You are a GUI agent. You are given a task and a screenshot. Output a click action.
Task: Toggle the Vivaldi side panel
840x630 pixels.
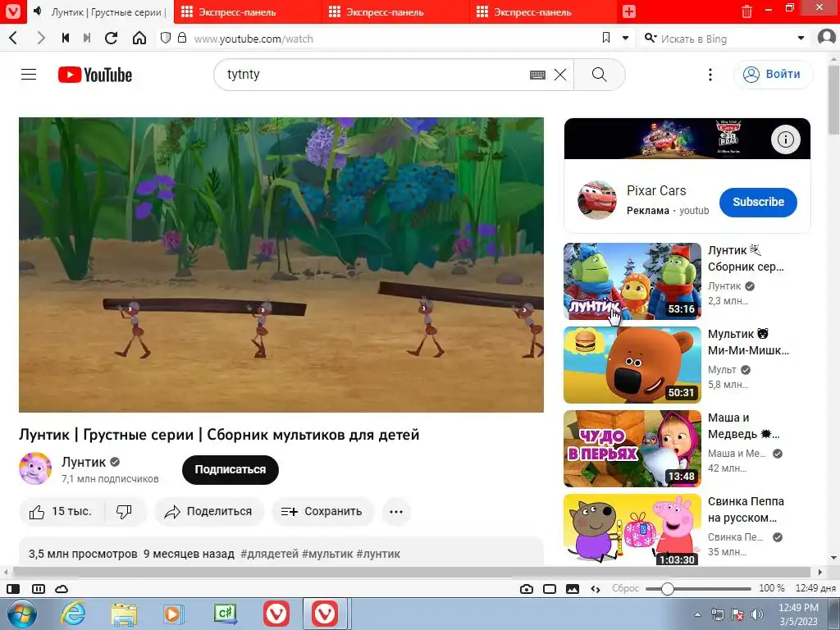(x=13, y=589)
